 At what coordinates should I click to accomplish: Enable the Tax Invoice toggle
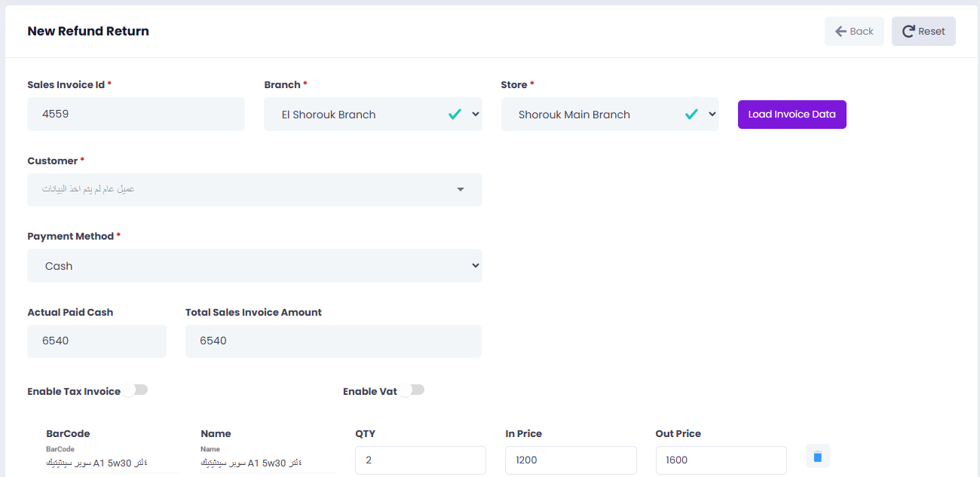point(136,390)
